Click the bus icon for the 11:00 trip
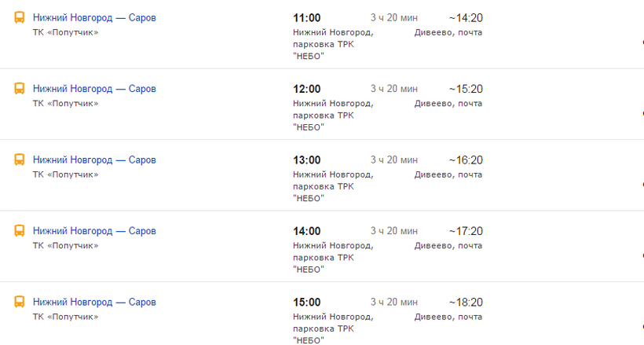The width and height of the screenshot is (644, 345). [x=20, y=17]
